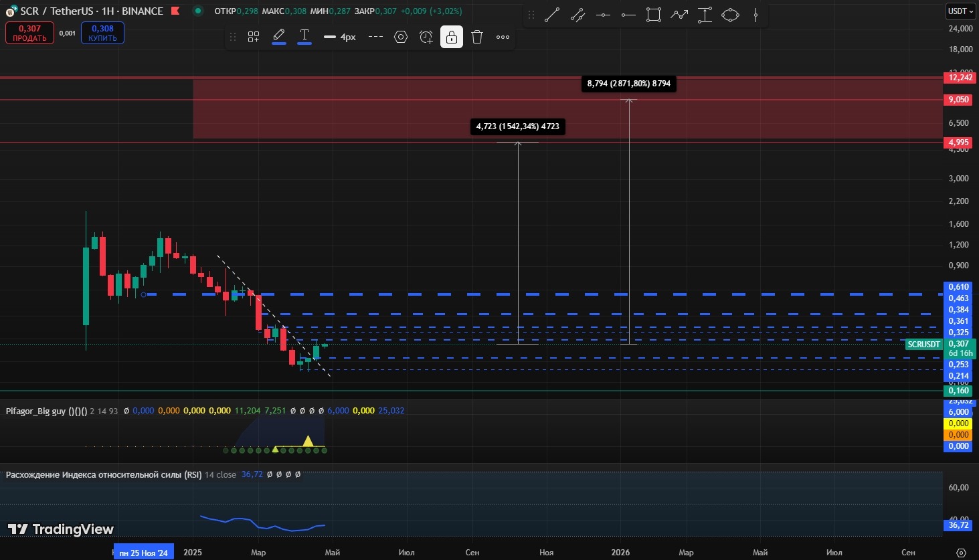Image resolution: width=979 pixels, height=560 pixels.
Task: Click the green market status dot
Action: [197, 11]
